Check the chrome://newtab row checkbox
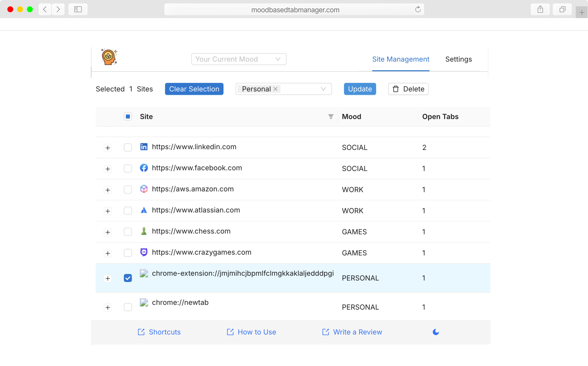The height and width of the screenshot is (366, 588). pos(128,307)
